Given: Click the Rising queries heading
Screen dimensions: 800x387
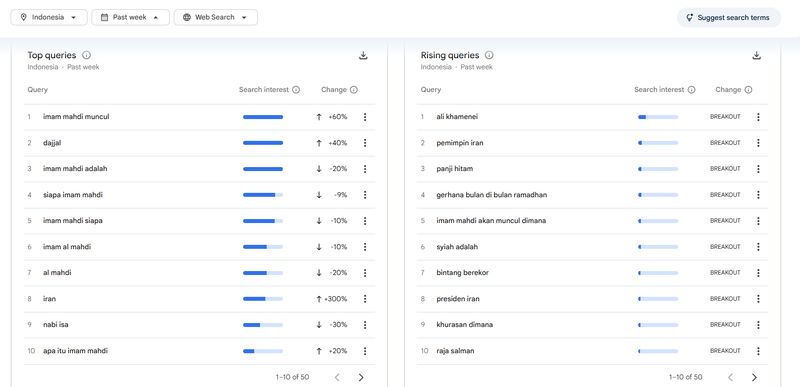Looking at the screenshot, I should pyautogui.click(x=450, y=55).
